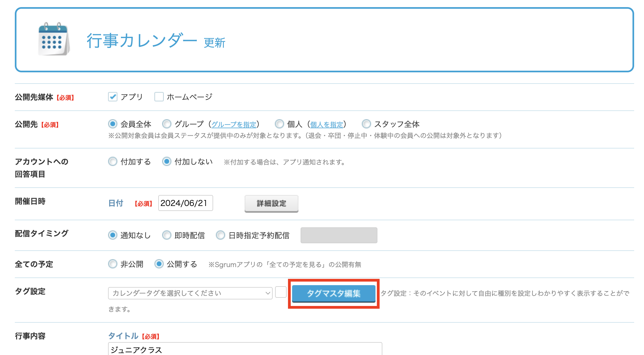This screenshot has height=355, width=644.
Task: Open 詳細設定 for event date
Action: [272, 204]
